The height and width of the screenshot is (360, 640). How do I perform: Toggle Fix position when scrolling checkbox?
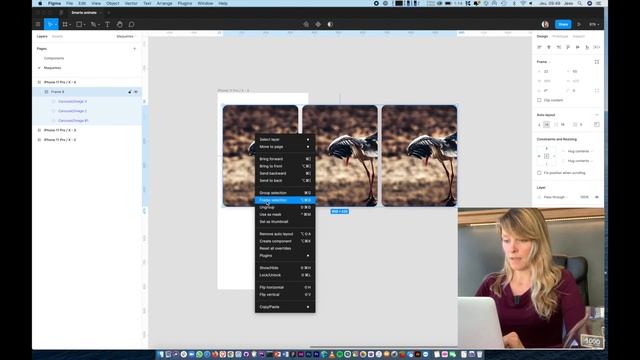point(539,173)
